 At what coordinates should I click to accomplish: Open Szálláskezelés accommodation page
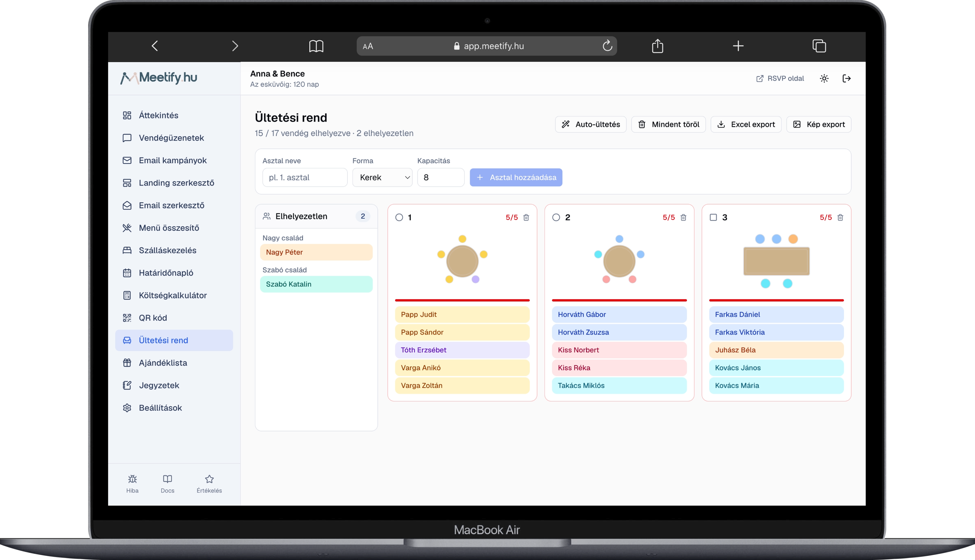pyautogui.click(x=174, y=250)
